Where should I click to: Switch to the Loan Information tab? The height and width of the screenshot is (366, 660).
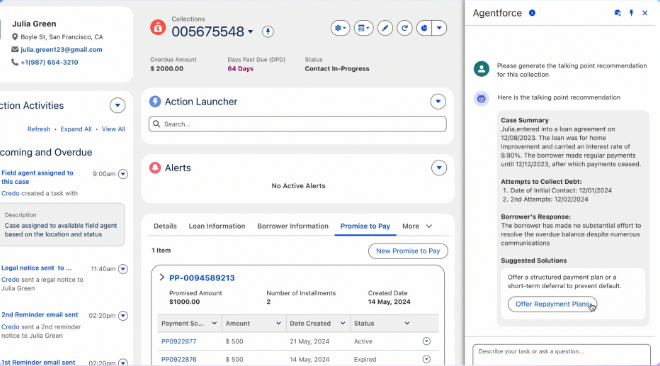tap(217, 226)
